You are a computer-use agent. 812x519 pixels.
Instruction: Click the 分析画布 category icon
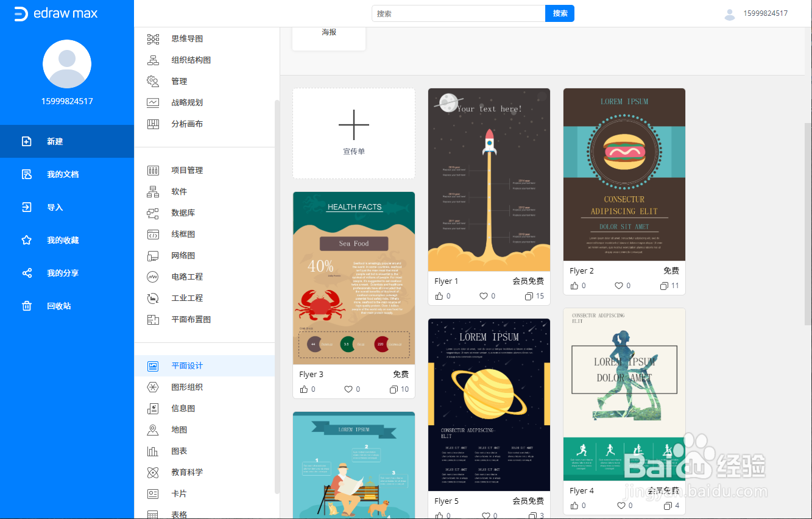pyautogui.click(x=153, y=124)
